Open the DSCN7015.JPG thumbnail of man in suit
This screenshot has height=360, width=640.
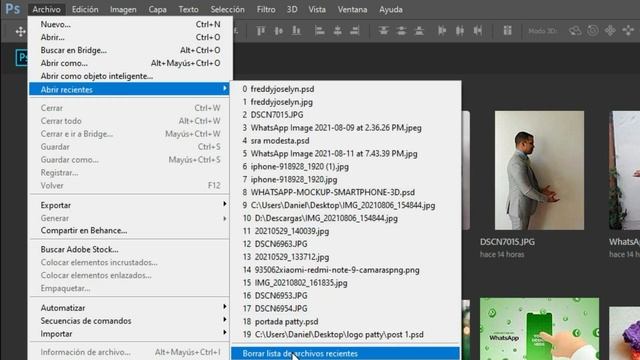[x=539, y=170]
